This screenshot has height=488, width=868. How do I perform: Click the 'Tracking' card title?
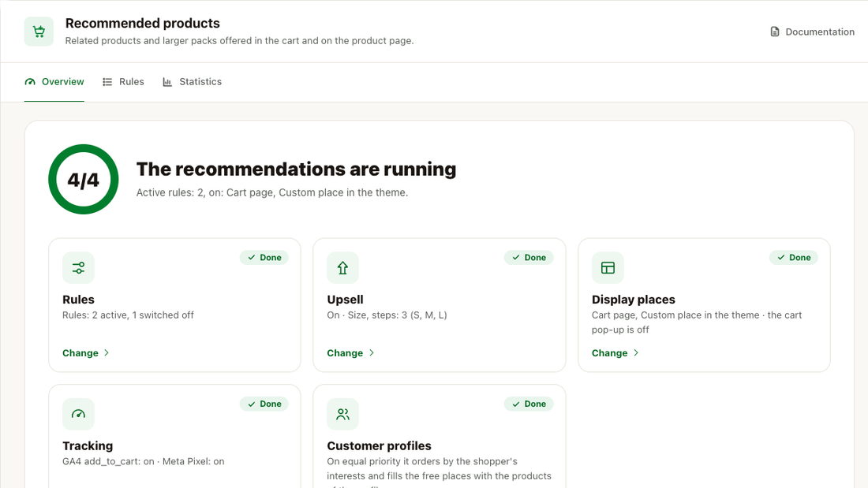(88, 446)
